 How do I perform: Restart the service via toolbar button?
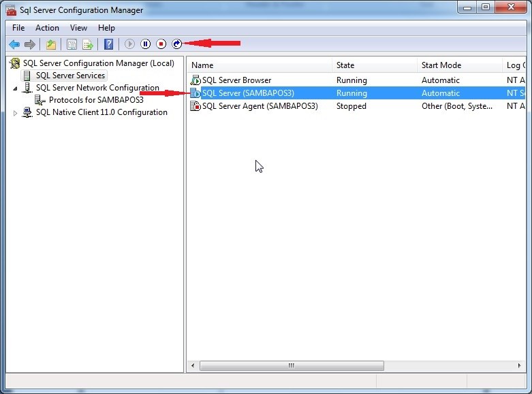click(177, 44)
